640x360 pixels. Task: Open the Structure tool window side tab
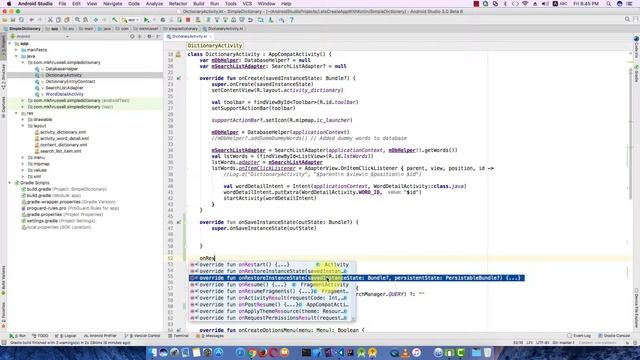(3, 76)
